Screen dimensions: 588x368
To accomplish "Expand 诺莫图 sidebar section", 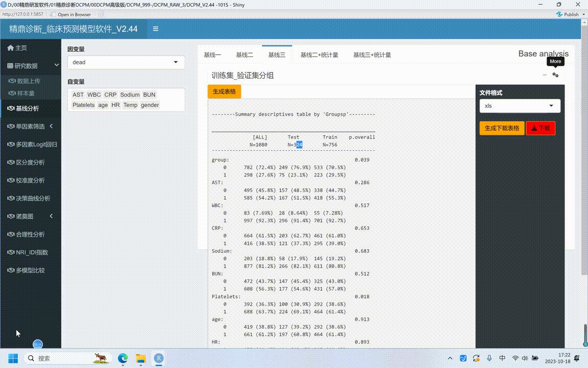I will point(30,216).
